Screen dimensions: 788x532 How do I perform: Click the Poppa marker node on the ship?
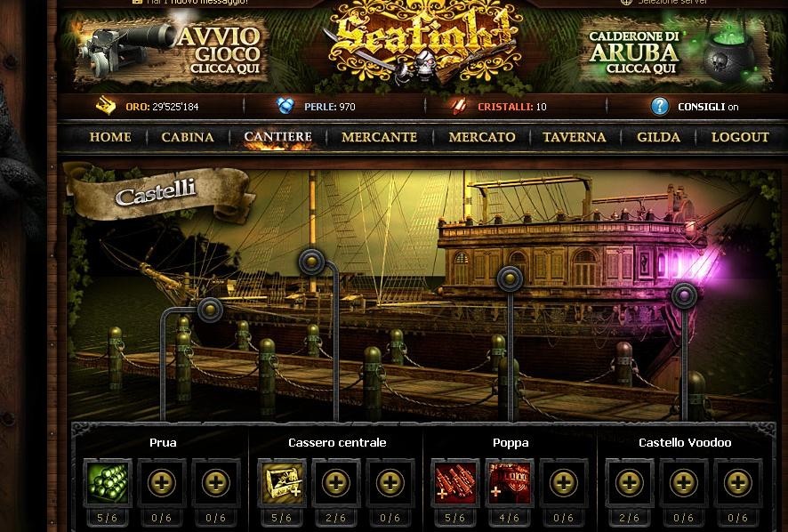[x=510, y=278]
